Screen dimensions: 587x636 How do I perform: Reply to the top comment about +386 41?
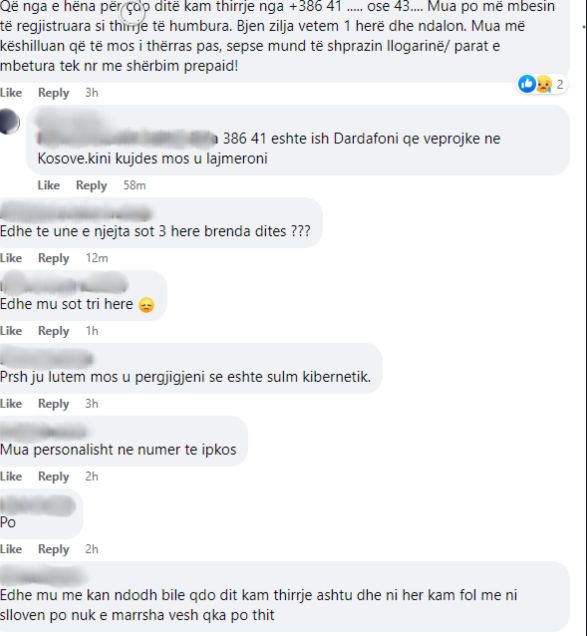[54, 93]
